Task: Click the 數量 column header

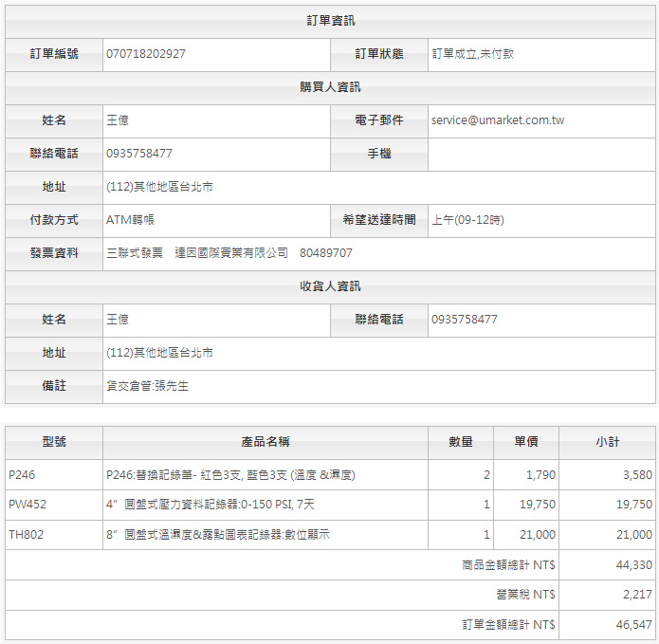Action: [461, 442]
